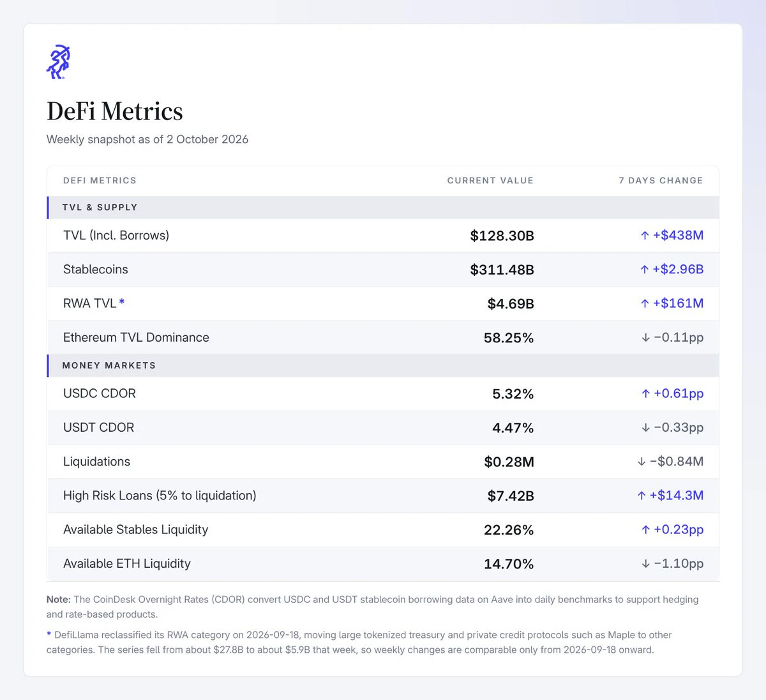Click the +$161M change text

coord(679,303)
